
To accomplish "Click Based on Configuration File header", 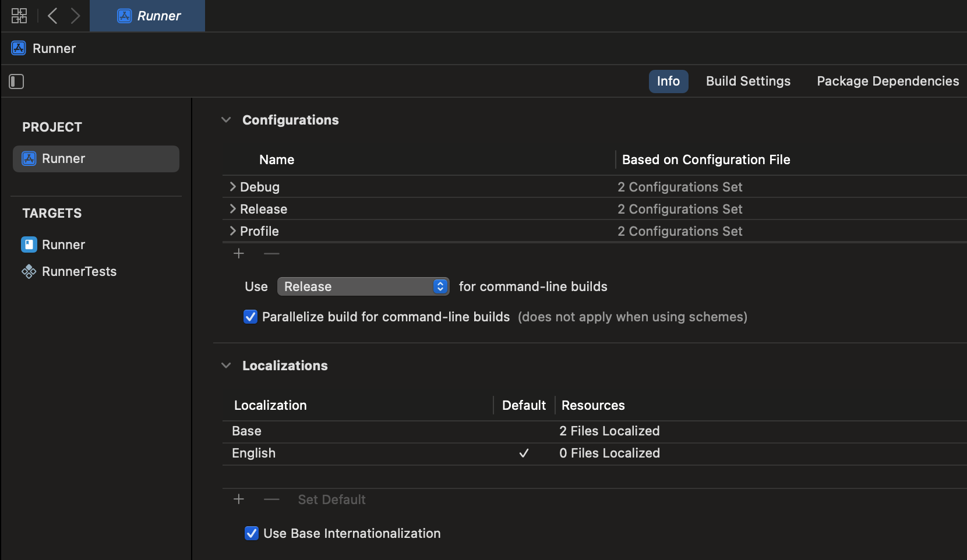I will [706, 160].
